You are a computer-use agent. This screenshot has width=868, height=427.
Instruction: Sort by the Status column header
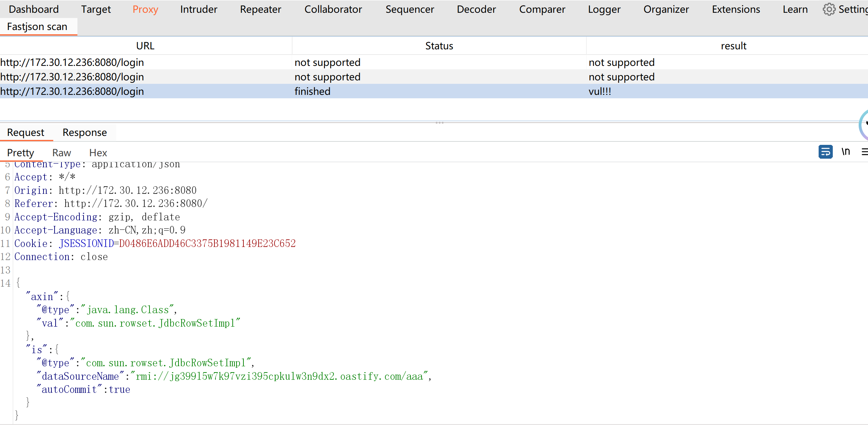pos(439,46)
